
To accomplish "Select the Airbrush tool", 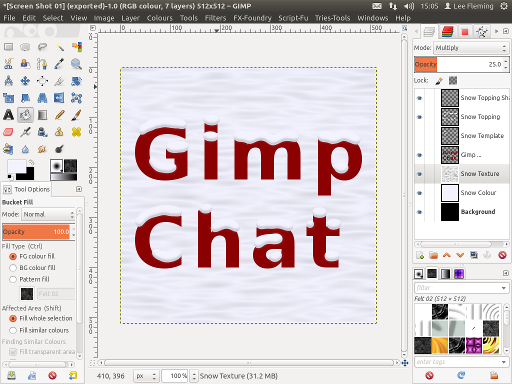I will [25, 132].
